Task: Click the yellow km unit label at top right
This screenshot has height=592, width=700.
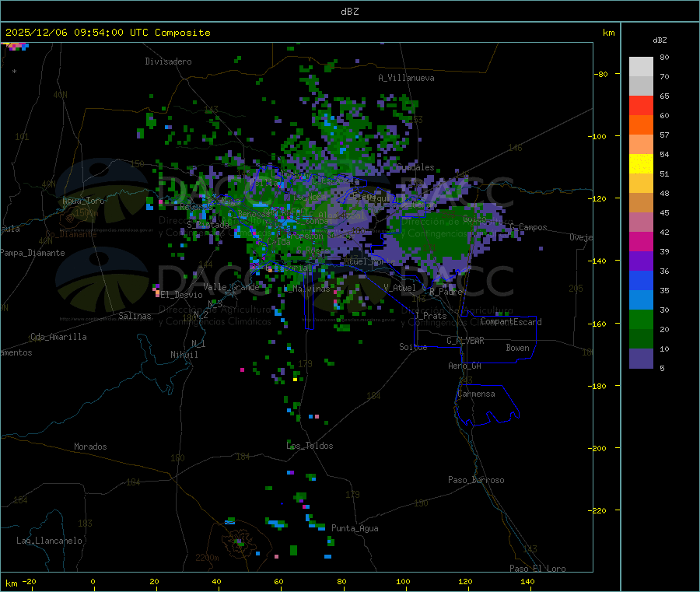Action: click(608, 33)
